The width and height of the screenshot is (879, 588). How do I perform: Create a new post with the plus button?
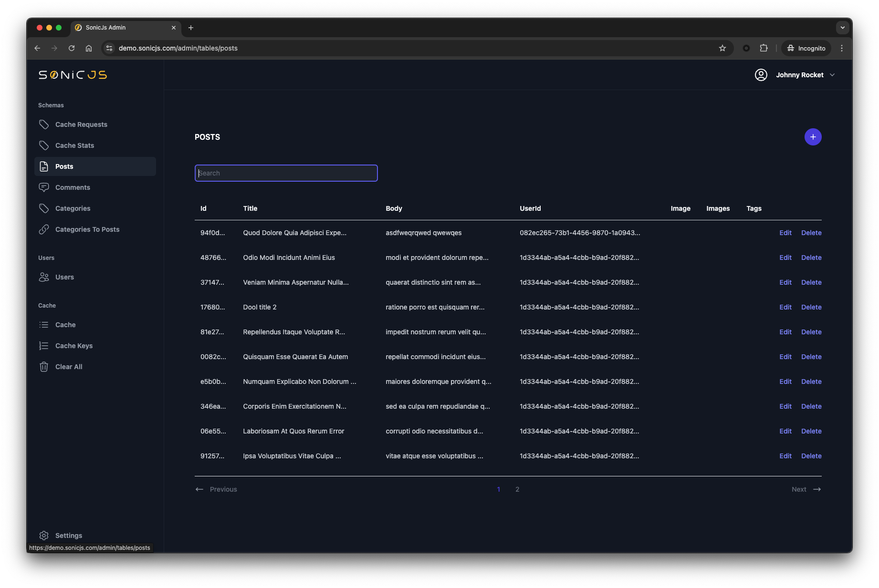(x=813, y=137)
